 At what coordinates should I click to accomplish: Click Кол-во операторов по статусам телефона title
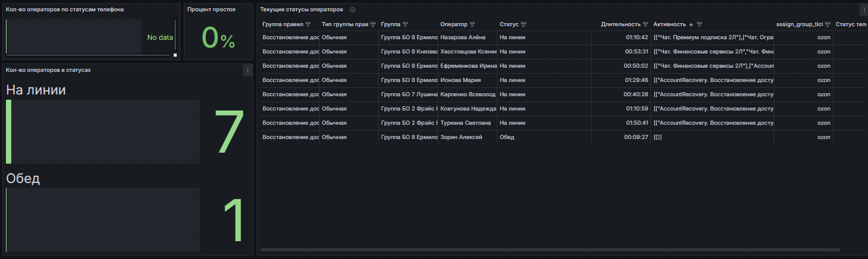tap(65, 10)
